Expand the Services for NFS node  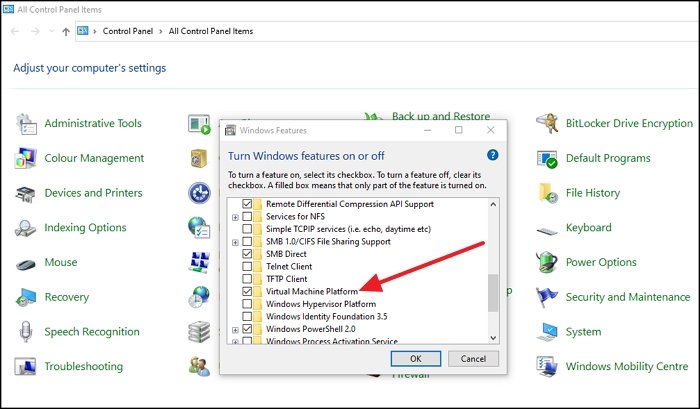click(235, 217)
